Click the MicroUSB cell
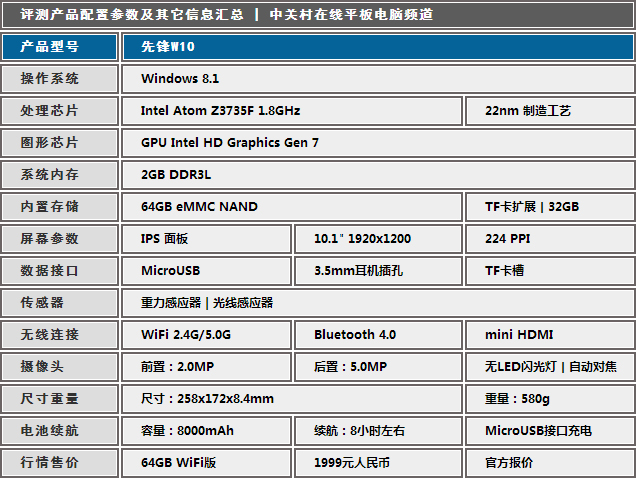 [x=207, y=271]
